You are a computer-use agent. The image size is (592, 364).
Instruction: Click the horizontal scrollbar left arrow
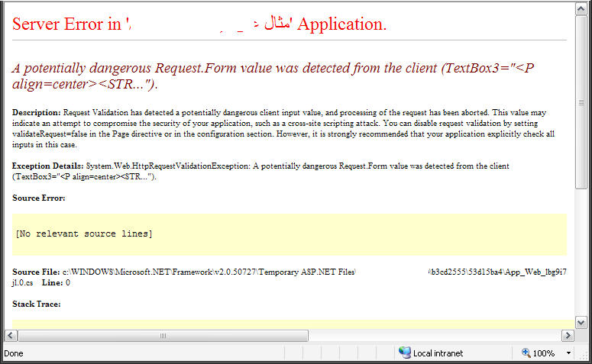[11, 335]
